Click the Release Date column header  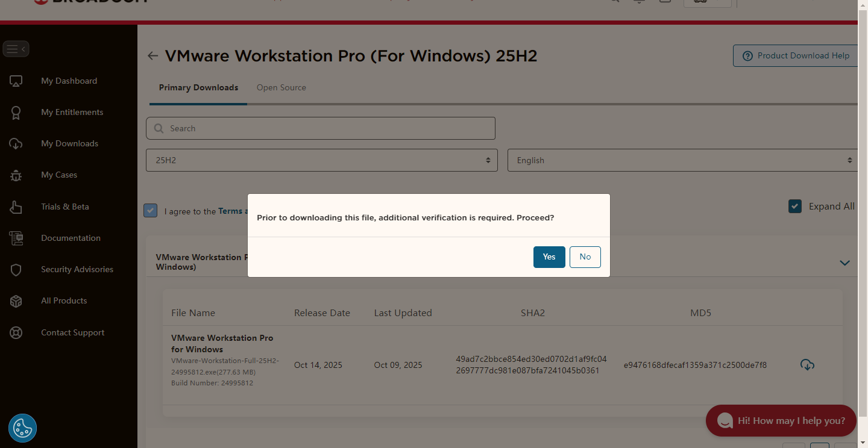click(x=322, y=313)
